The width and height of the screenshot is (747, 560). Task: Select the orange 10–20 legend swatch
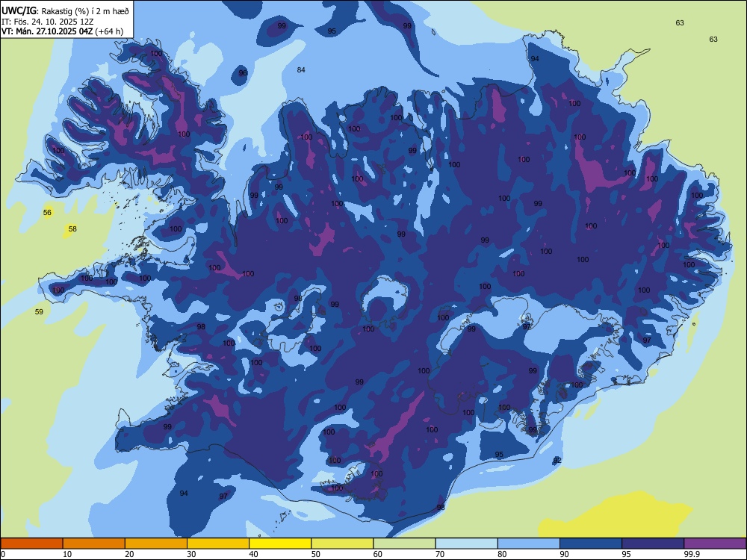pyautogui.click(x=94, y=544)
